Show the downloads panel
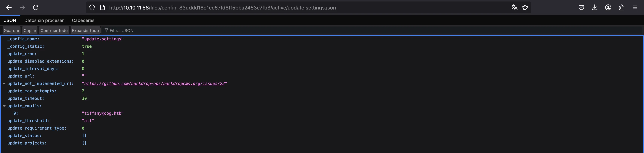Screen dimensions: 644x153 pyautogui.click(x=595, y=8)
